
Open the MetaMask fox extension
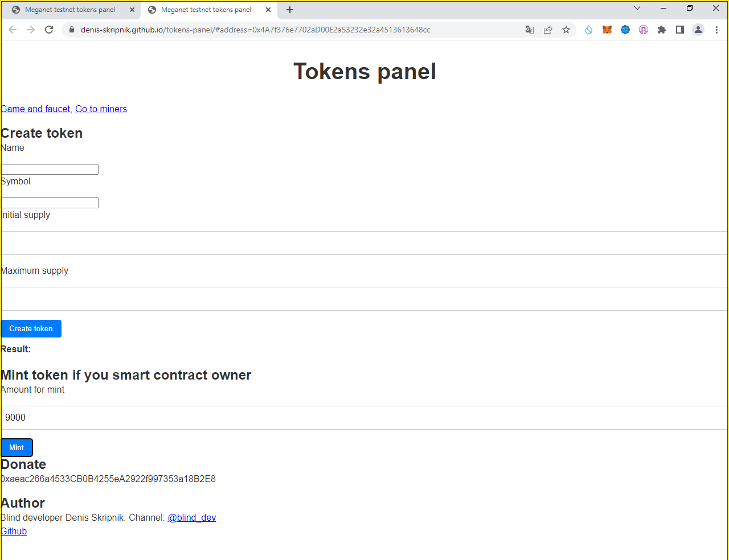pyautogui.click(x=607, y=30)
